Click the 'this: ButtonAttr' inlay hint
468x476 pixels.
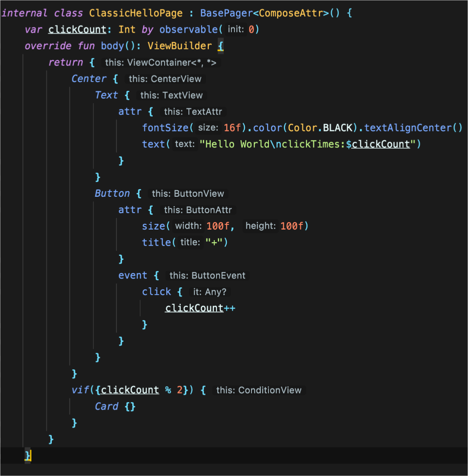(198, 210)
